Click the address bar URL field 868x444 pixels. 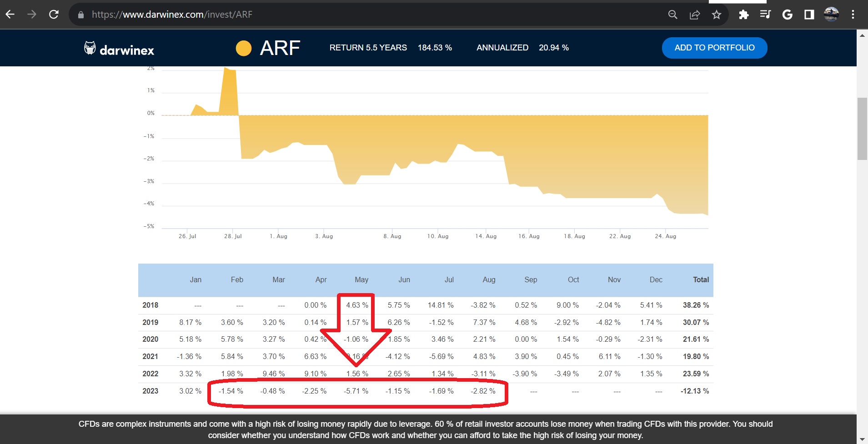coord(364,15)
